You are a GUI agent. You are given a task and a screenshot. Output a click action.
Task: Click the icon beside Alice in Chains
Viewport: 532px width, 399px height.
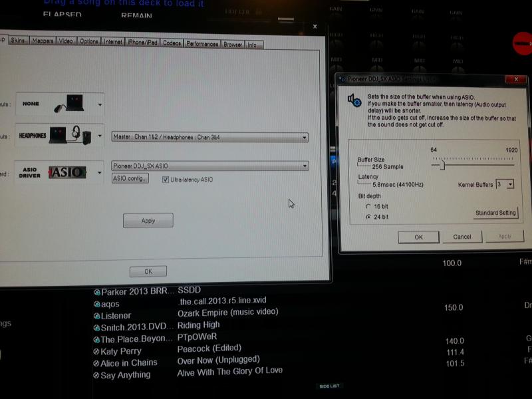96,363
